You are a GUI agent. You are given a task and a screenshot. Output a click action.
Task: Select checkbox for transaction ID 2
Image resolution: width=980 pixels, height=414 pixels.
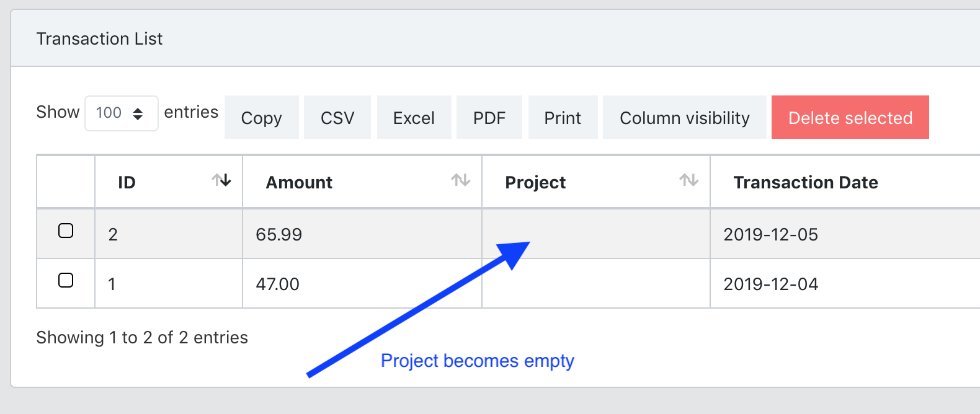66,231
